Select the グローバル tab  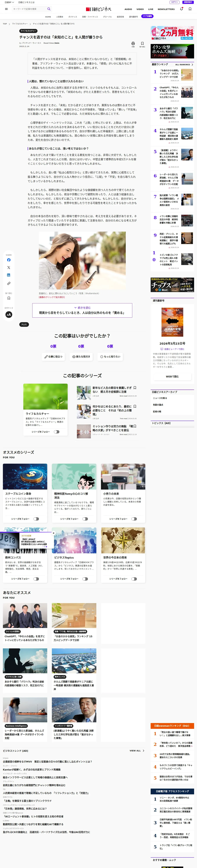click(x=107, y=16)
